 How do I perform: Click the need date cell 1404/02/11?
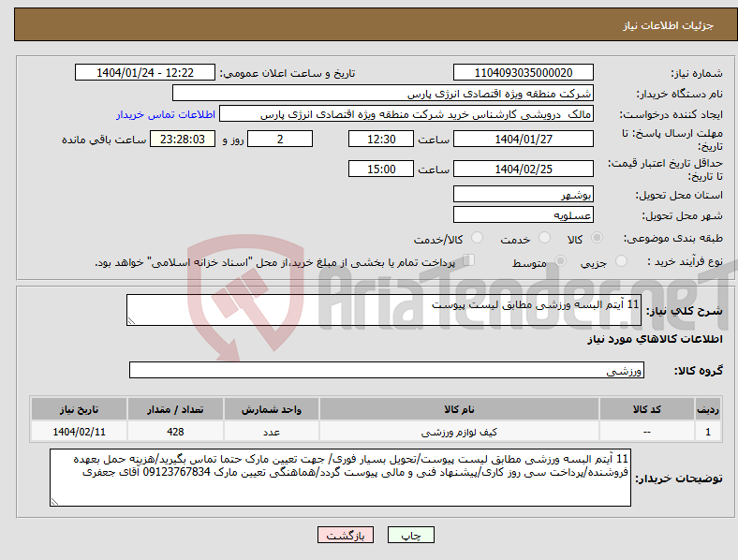click(x=79, y=431)
